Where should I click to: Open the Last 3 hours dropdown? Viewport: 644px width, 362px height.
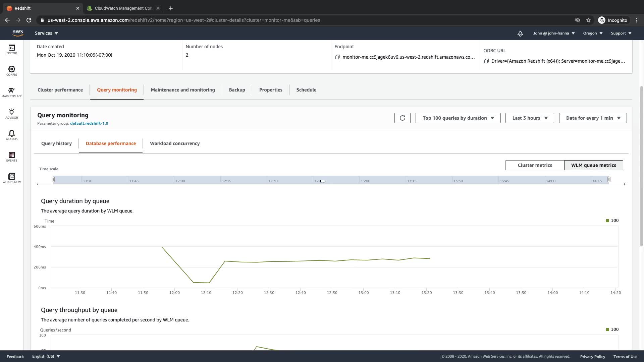coord(529,118)
